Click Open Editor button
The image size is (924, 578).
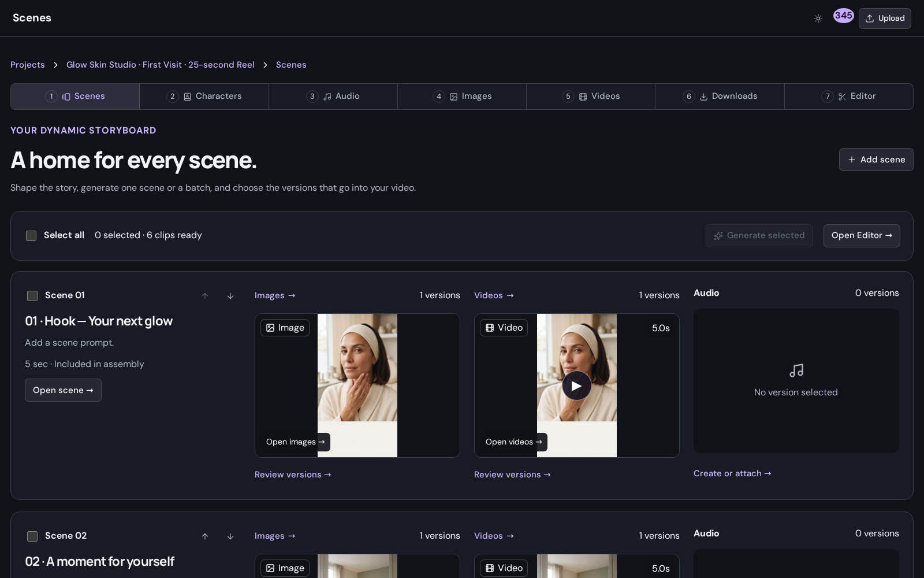tap(862, 236)
